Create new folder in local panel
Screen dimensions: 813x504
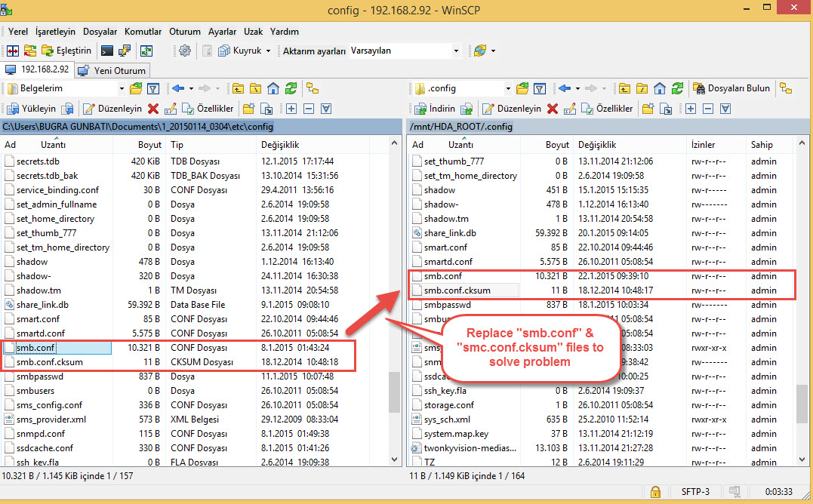pos(249,109)
